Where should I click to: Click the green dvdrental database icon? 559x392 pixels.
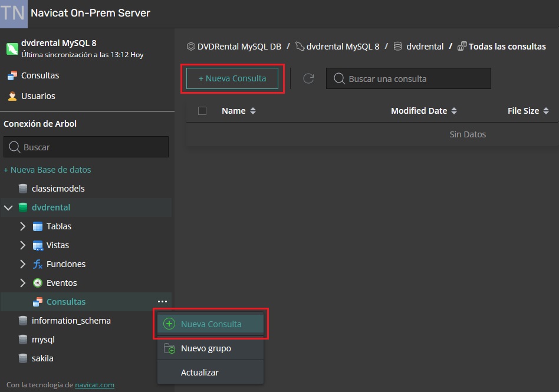click(23, 207)
